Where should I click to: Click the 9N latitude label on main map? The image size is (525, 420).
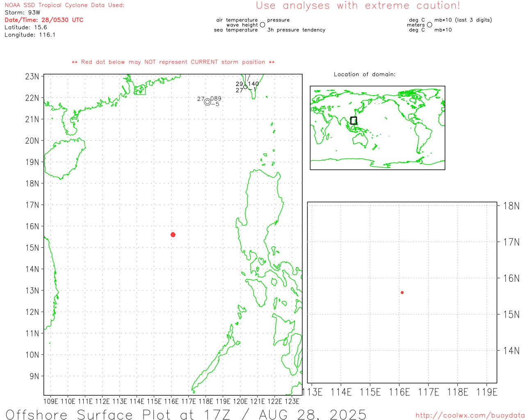pos(34,376)
